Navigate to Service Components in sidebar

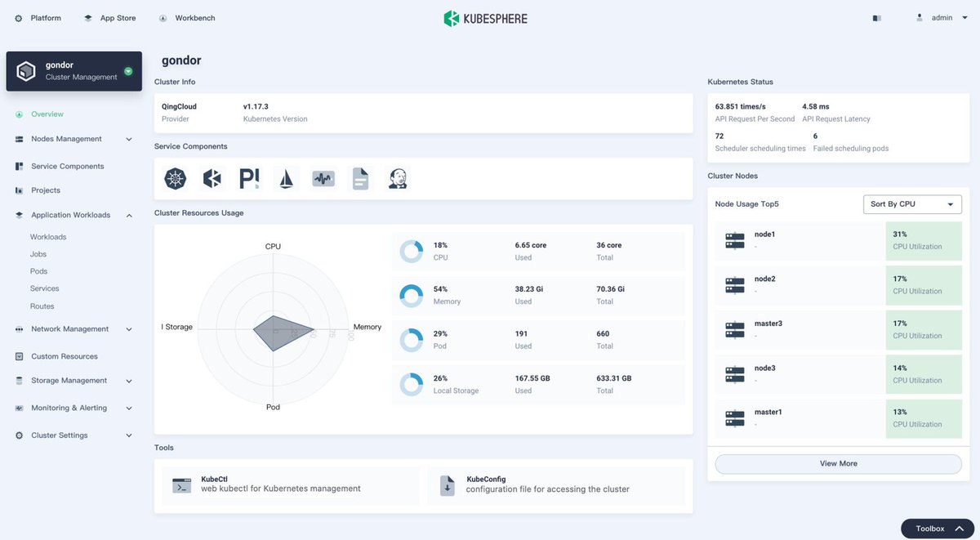(71, 166)
